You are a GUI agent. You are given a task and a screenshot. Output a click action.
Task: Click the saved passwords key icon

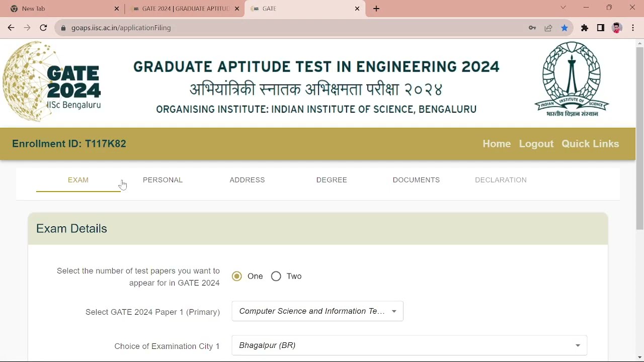click(532, 28)
